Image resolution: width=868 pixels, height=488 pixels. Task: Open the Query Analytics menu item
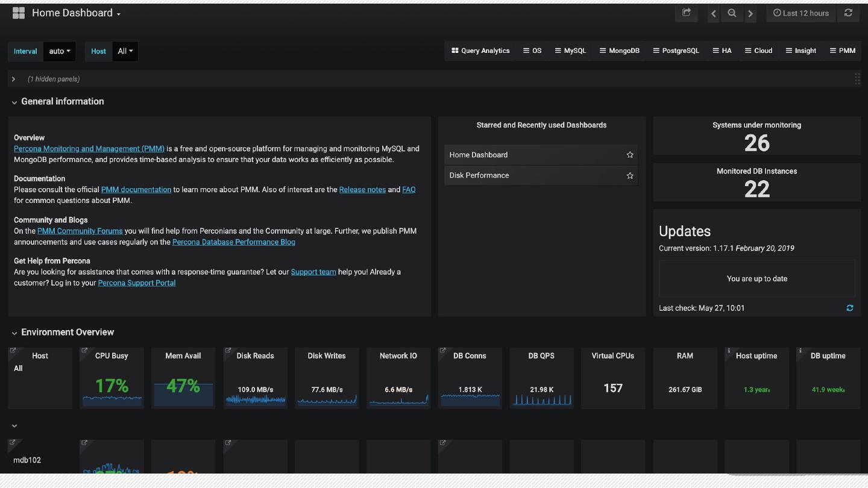coord(480,51)
